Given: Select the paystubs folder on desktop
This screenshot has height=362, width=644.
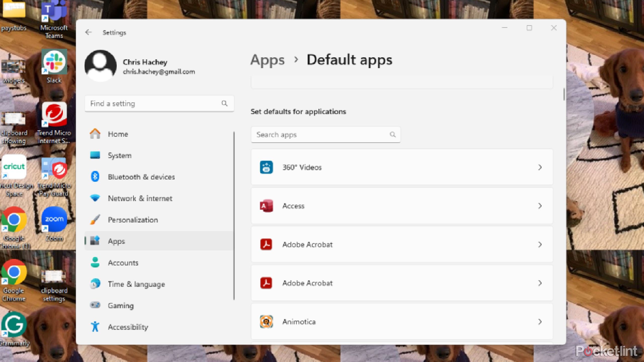Looking at the screenshot, I should click(x=14, y=16).
